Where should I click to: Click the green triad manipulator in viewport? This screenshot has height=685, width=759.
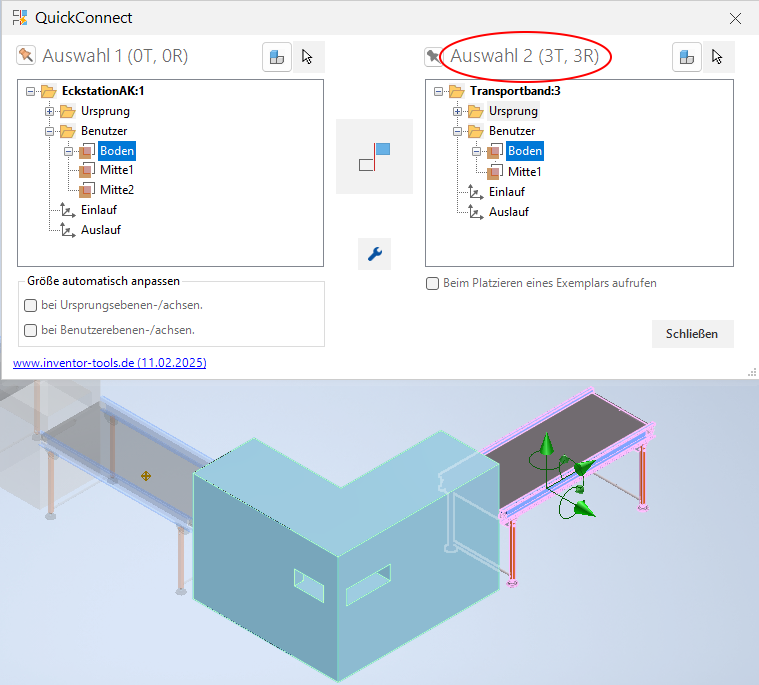click(x=563, y=476)
